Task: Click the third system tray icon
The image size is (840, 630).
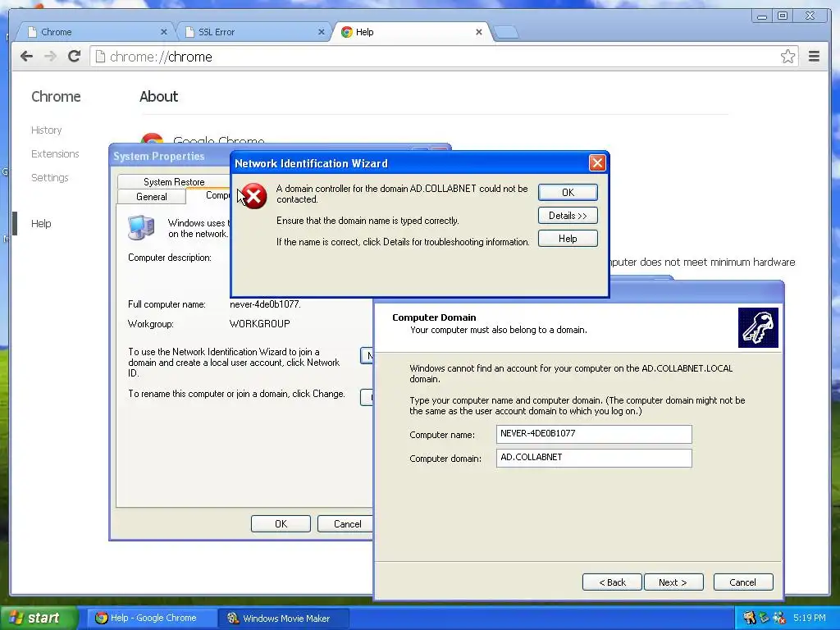Action: (x=779, y=618)
